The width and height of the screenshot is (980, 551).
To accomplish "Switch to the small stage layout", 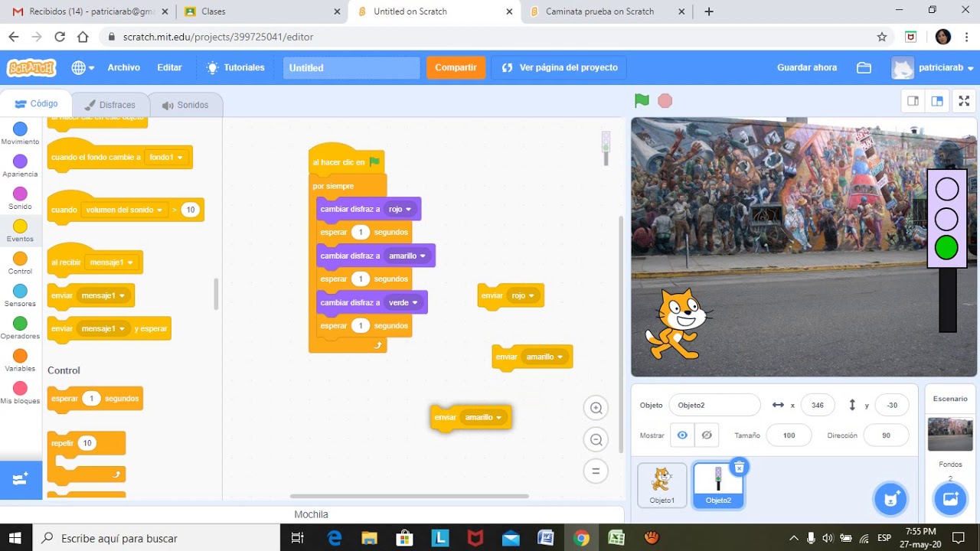I will tap(913, 100).
